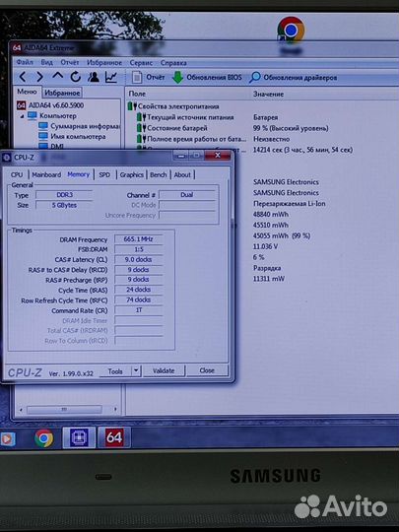399x532 pixels.
Task: Click the Отчёт report toolbar button
Action: 148,78
